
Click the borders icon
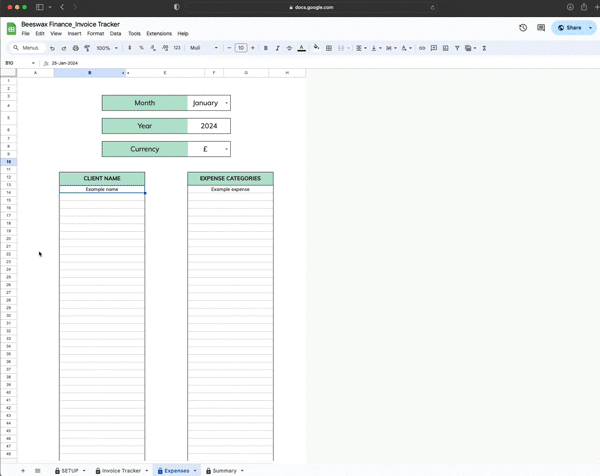point(329,48)
